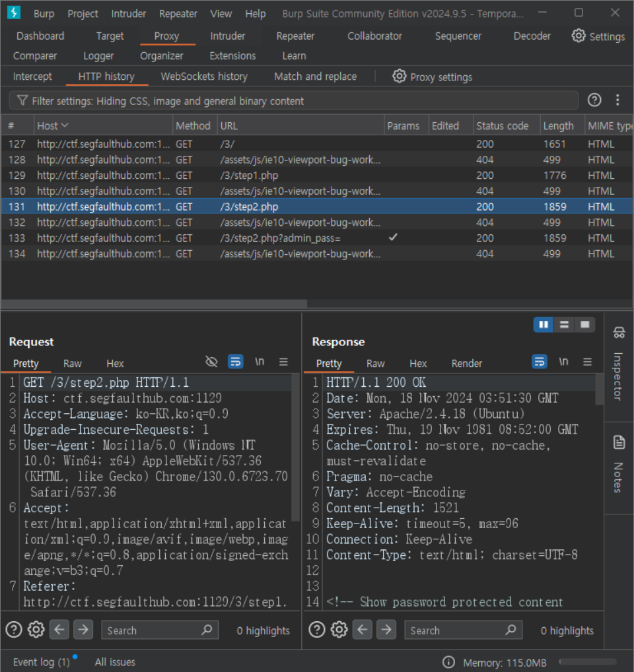The image size is (634, 672).
Task: Open Response search settings gear
Action: pyautogui.click(x=339, y=630)
